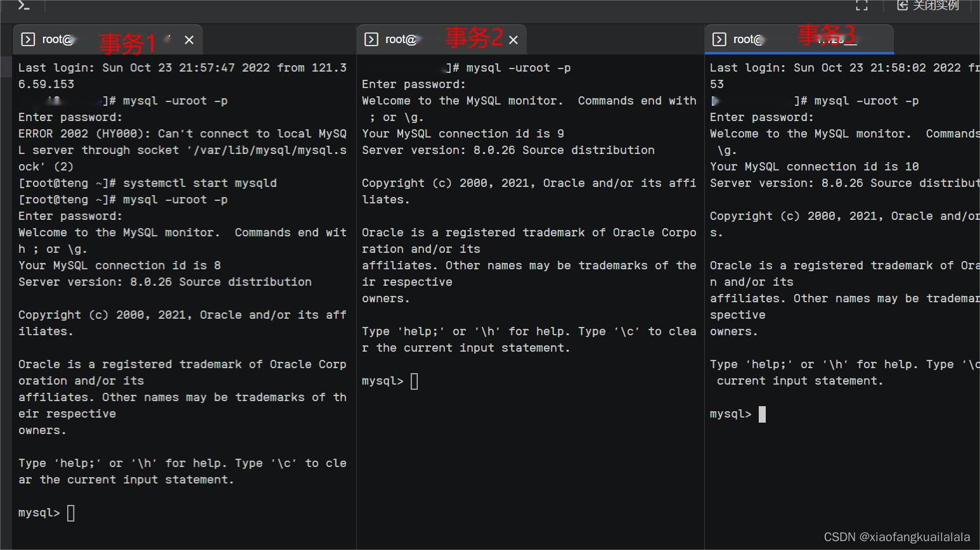Image resolution: width=980 pixels, height=550 pixels.
Task: Click '[root@teng ~]# mysql -uroot -p' line in the first terminal
Action: pos(123,200)
